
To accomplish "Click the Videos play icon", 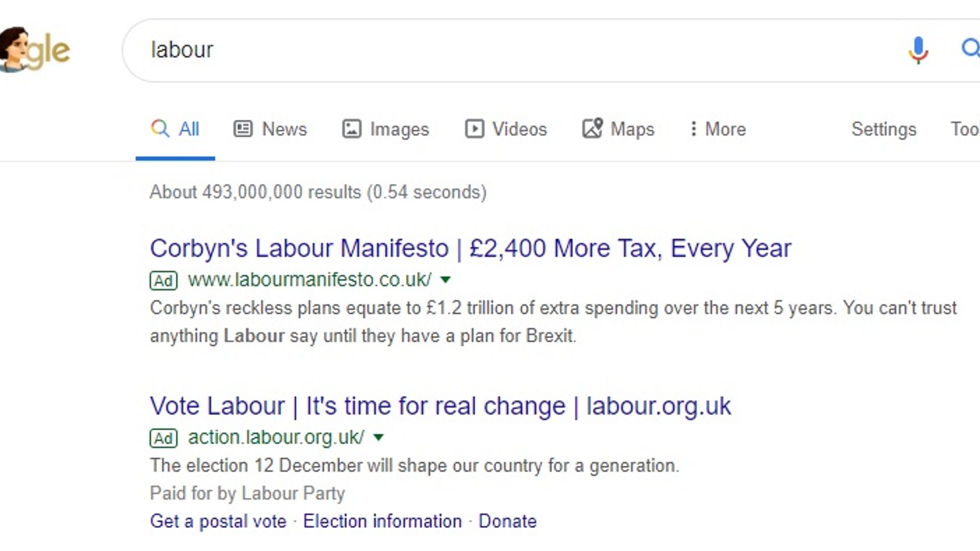I will (475, 129).
